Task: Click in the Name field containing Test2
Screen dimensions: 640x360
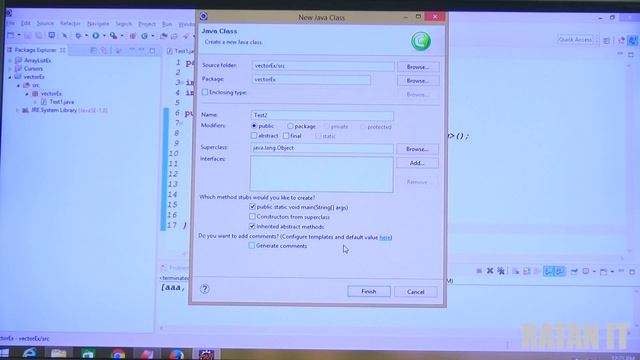Action: coord(322,115)
